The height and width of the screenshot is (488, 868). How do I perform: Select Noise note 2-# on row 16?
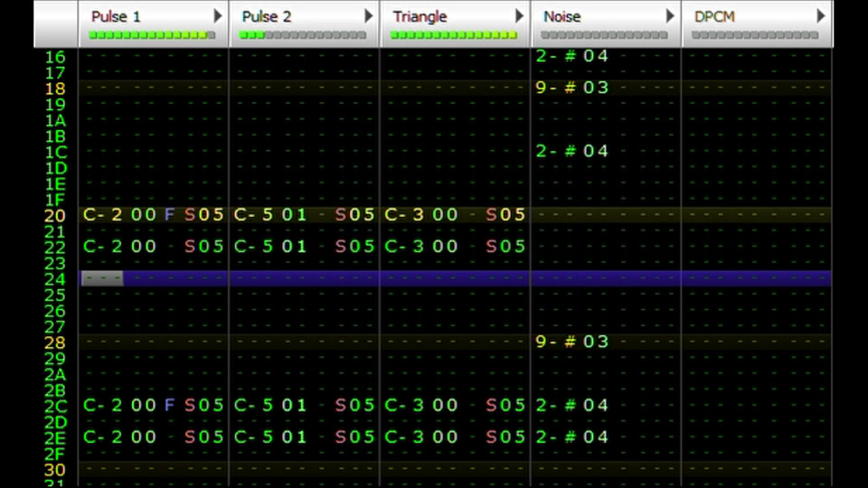pyautogui.click(x=556, y=56)
